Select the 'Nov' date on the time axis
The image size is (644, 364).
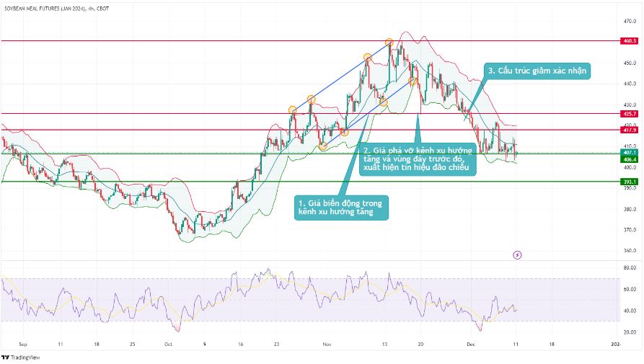pyautogui.click(x=327, y=345)
